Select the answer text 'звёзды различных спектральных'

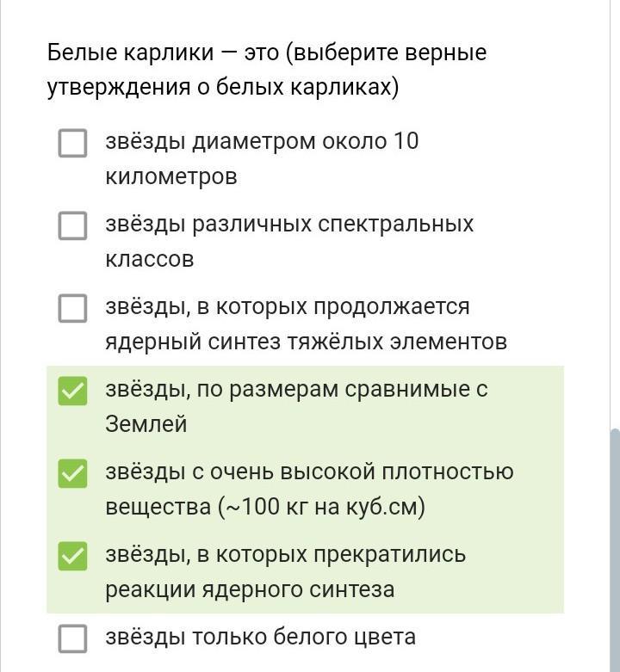(x=289, y=224)
